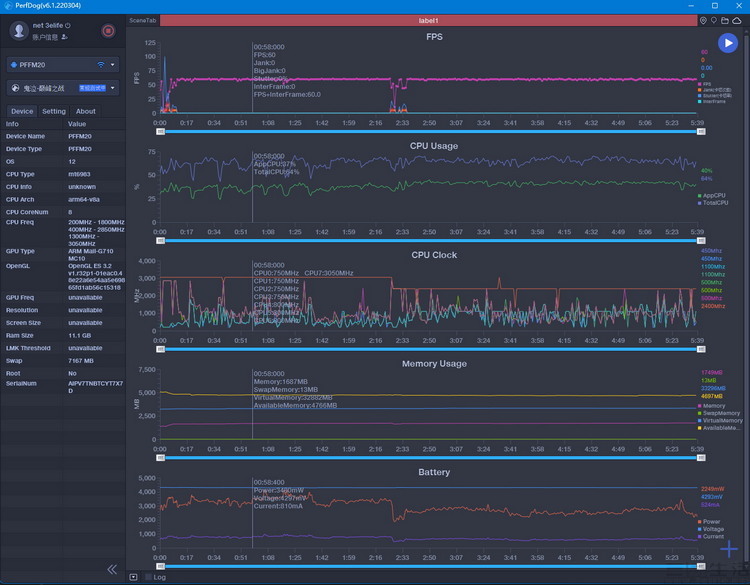Switch to the Setting tab
Image resolution: width=750 pixels, height=585 pixels.
click(x=54, y=111)
